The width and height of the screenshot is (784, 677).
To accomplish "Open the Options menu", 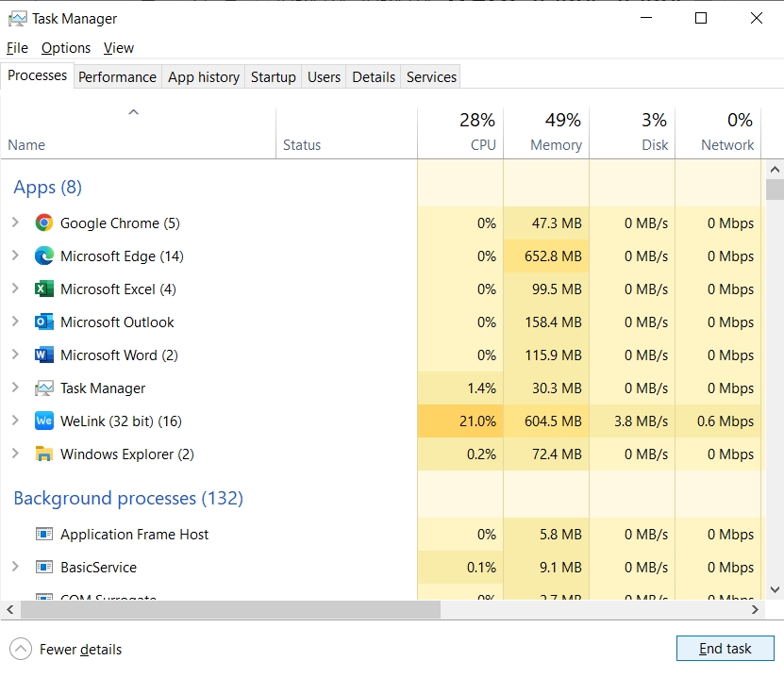I will click(66, 48).
